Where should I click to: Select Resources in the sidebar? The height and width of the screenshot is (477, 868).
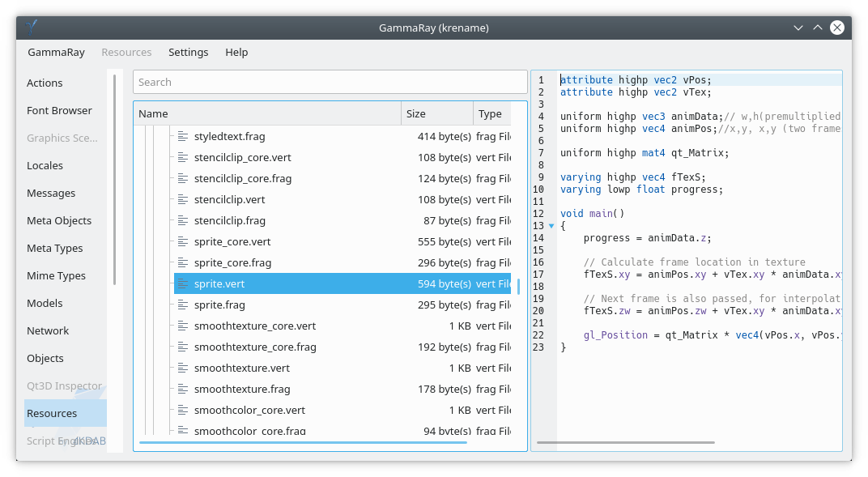click(x=66, y=413)
